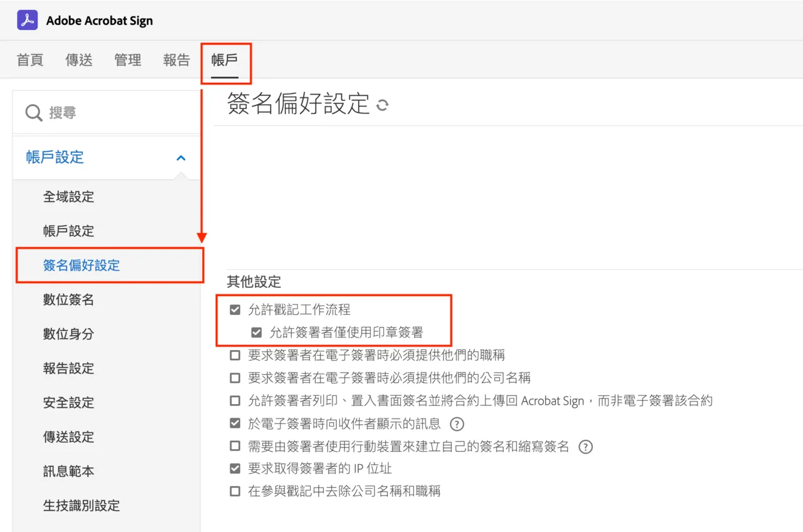The height and width of the screenshot is (532, 803).
Task: Select 簽名偏好設定 in sidebar
Action: 82,265
